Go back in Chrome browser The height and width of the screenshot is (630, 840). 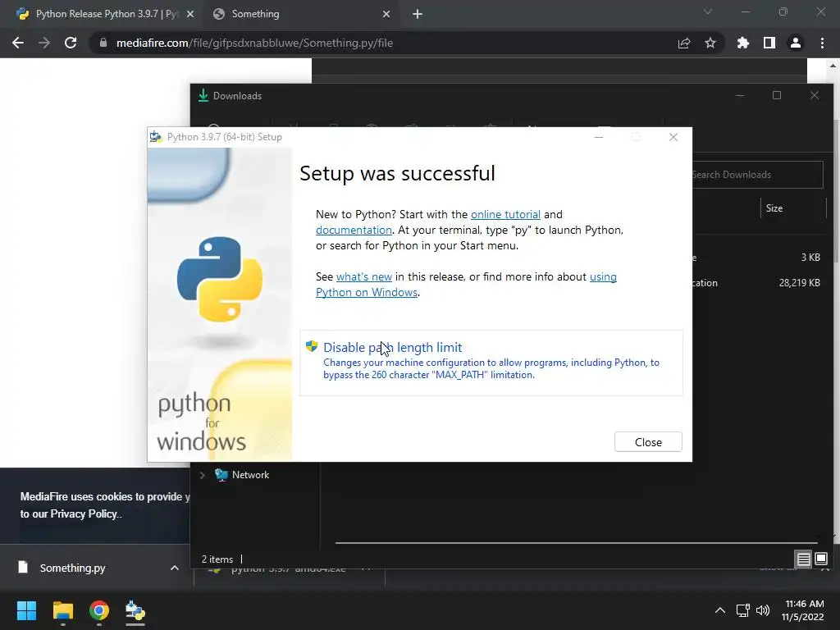[18, 43]
